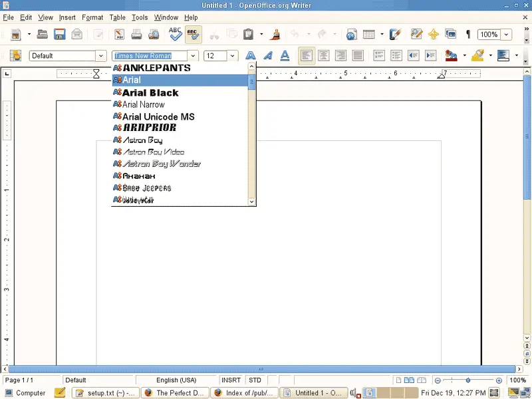Image resolution: width=532 pixels, height=399 pixels.
Task: Open Computer from the panel
Action: 25,393
